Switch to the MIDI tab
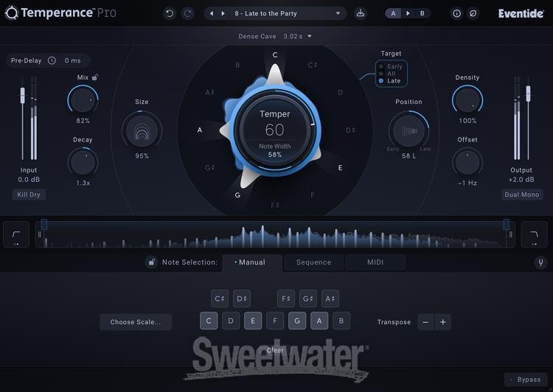Image resolution: width=553 pixels, height=392 pixels. [375, 262]
